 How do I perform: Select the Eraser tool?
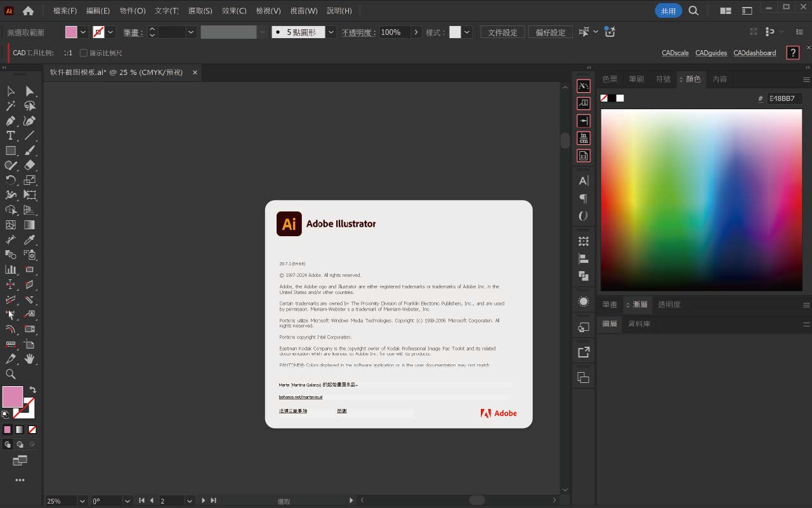tap(29, 165)
